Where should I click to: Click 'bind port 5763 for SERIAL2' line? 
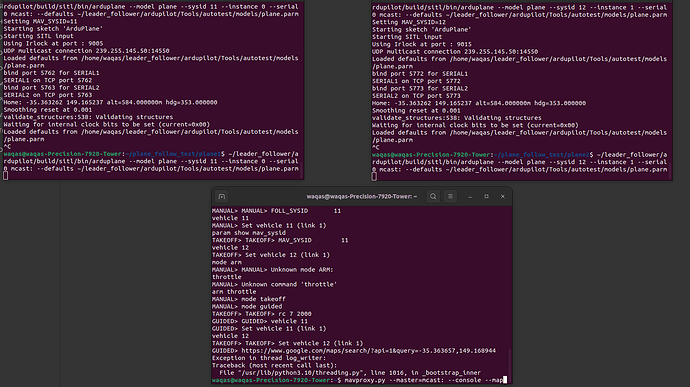point(51,88)
